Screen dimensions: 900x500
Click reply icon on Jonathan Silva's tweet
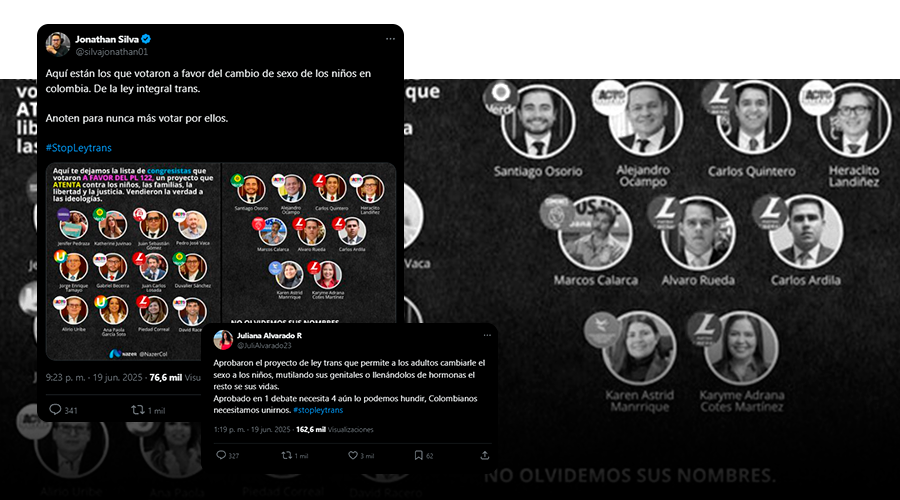55,409
